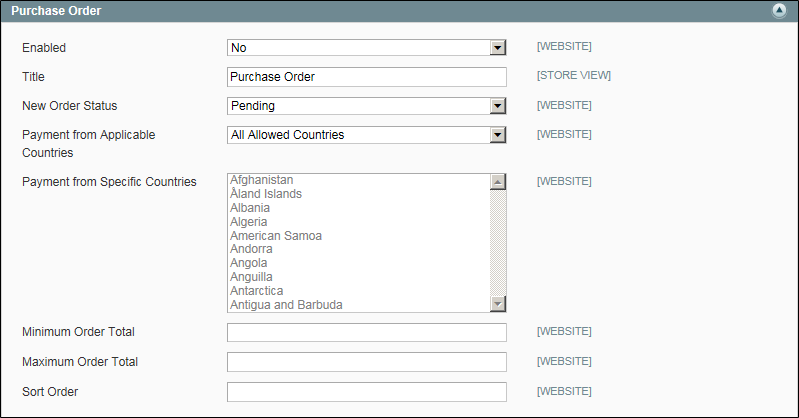Click country list scrollbar up arrow
The height and width of the screenshot is (418, 799).
click(498, 182)
